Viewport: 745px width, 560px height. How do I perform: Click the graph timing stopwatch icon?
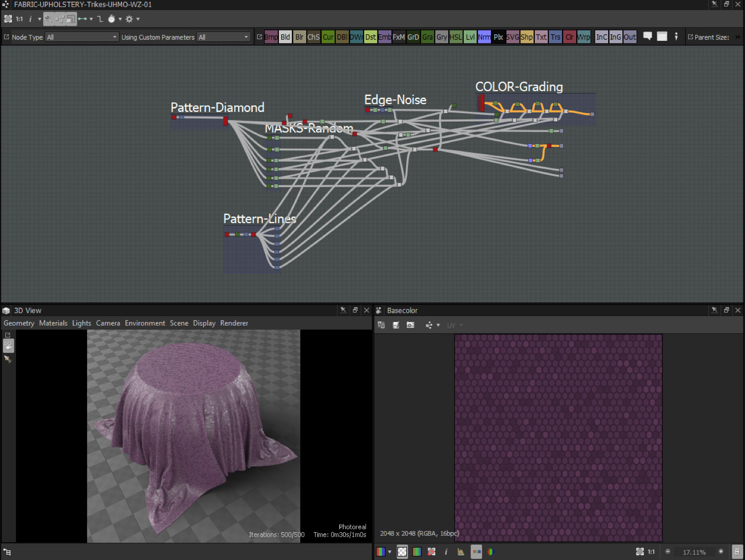point(112,19)
